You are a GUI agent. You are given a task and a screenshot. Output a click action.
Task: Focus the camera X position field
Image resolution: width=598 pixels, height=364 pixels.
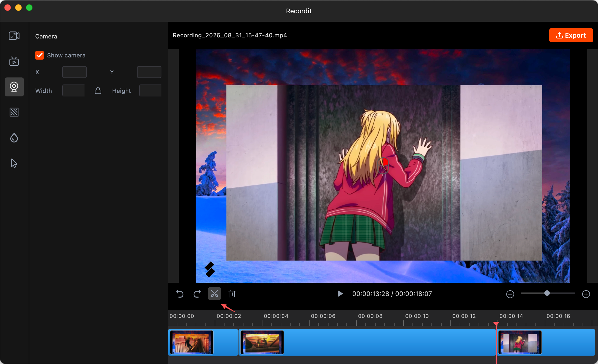[74, 72]
